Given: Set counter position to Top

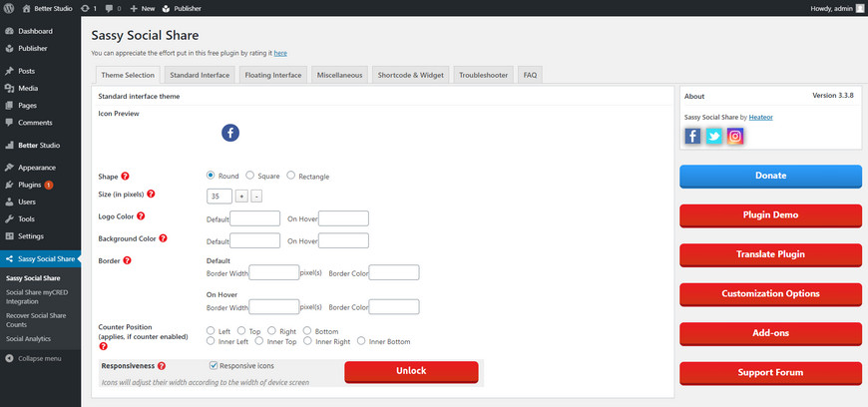Looking at the screenshot, I should click(240, 330).
